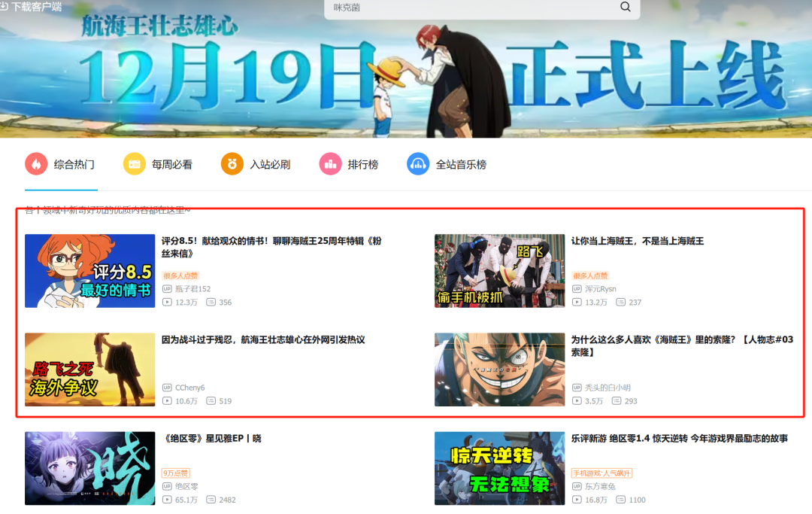Click the 每周必看 yellow icon
The width and height of the screenshot is (812, 514).
pyautogui.click(x=135, y=163)
